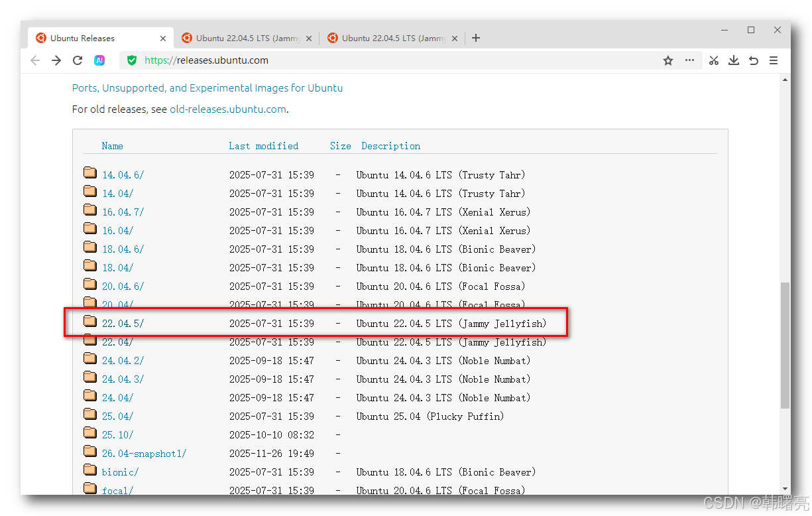
Task: Sort by the Name column header
Action: point(112,146)
